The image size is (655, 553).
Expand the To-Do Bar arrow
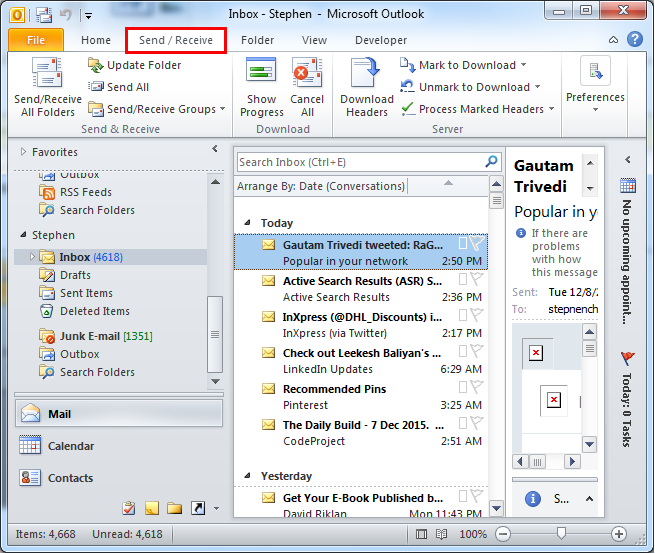[x=627, y=160]
